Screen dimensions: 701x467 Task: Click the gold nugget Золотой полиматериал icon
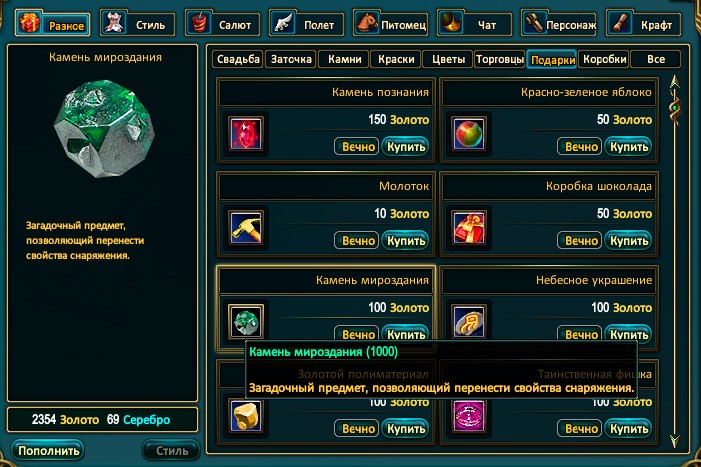[x=245, y=416]
